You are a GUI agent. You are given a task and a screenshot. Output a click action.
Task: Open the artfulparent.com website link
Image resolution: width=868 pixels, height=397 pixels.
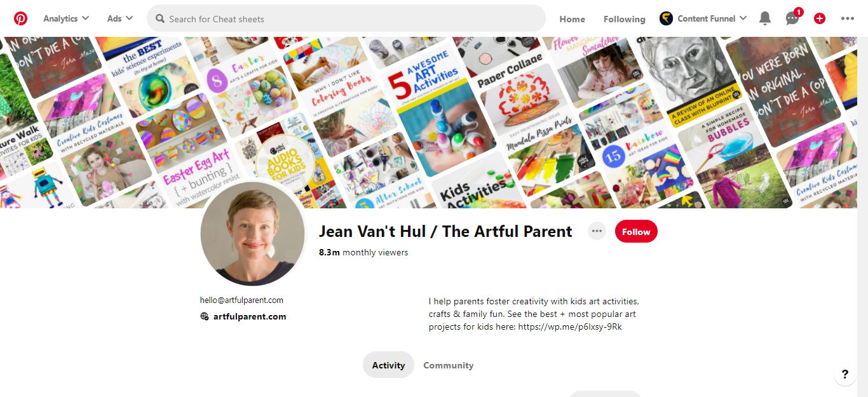pos(250,316)
